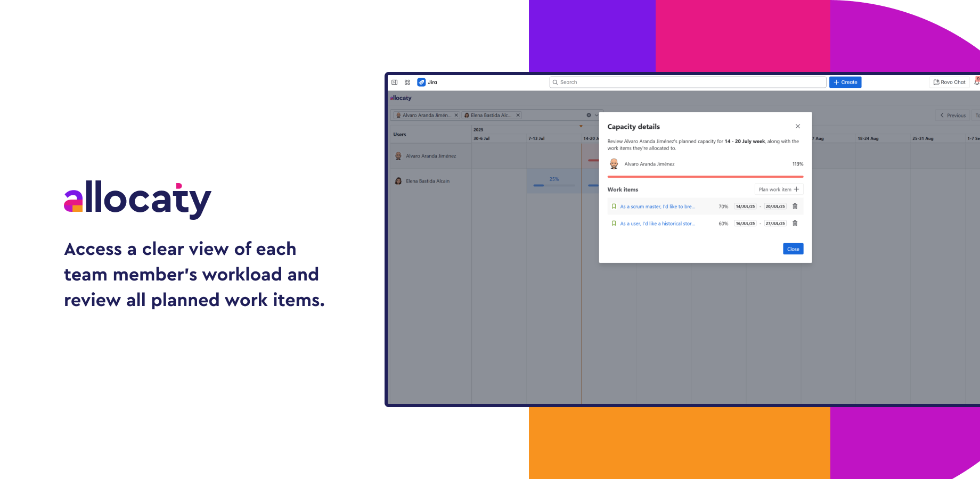The image size is (980, 479).
Task: Edit start date 16/JUL/25
Action: pos(745,224)
